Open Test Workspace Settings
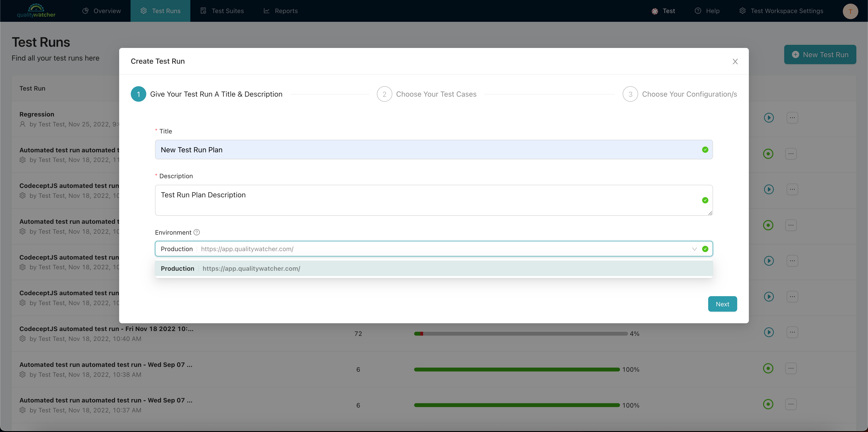The height and width of the screenshot is (432, 868). click(x=781, y=11)
